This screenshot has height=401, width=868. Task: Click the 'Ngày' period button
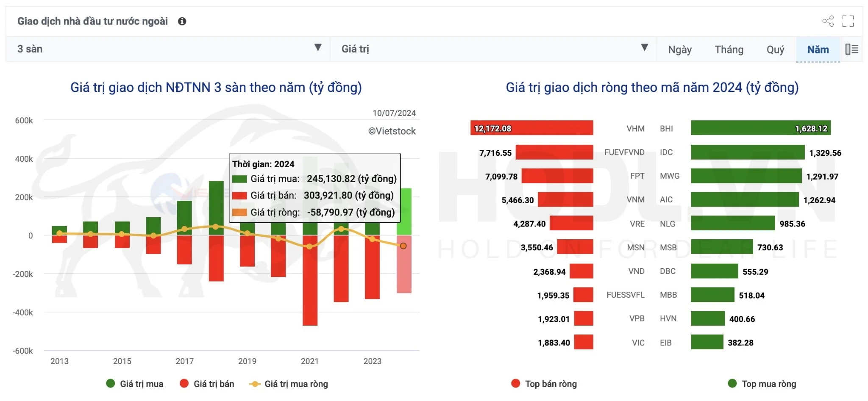680,50
